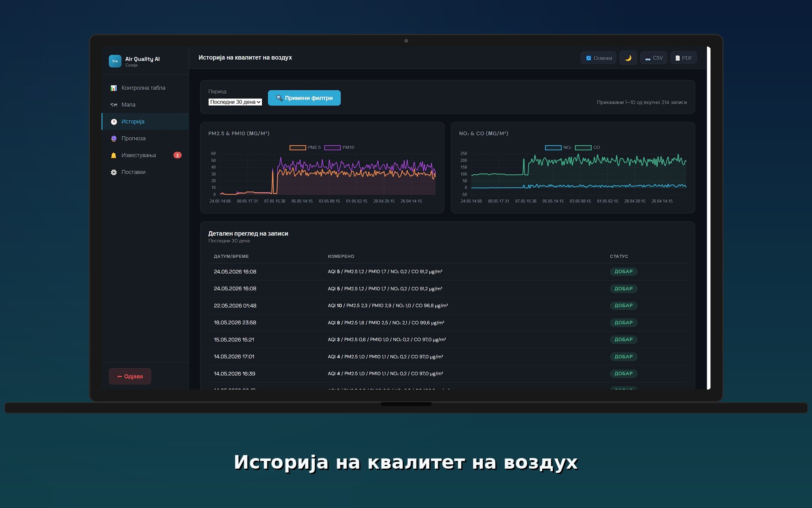Click the PM2.5 & PM10 chart title
Viewport: 812px width, 508px height.
click(239, 133)
